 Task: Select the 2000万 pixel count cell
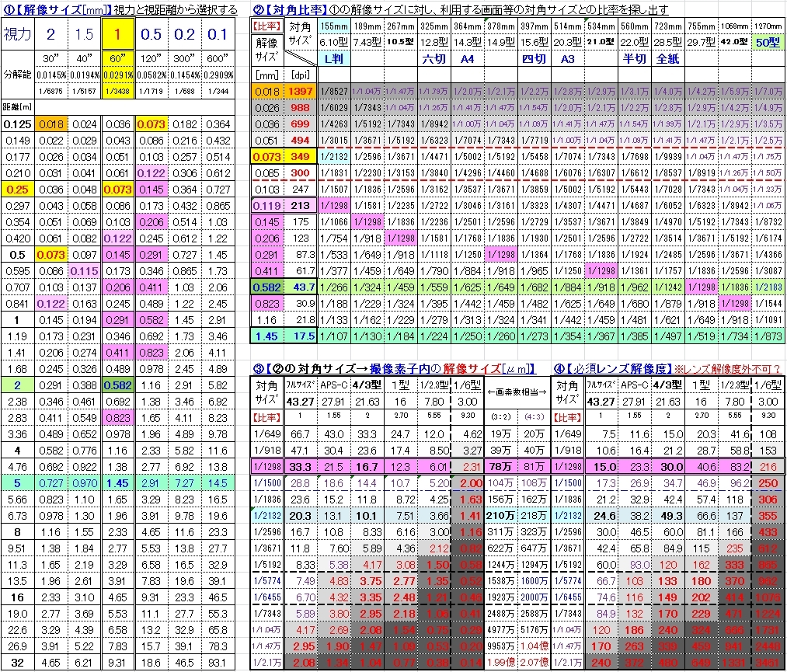534,597
